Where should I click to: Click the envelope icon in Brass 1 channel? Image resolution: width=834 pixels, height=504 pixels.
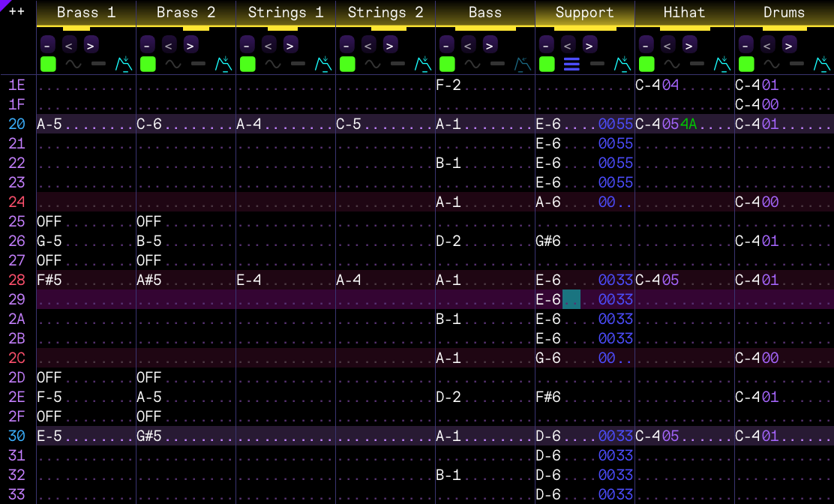tap(123, 64)
